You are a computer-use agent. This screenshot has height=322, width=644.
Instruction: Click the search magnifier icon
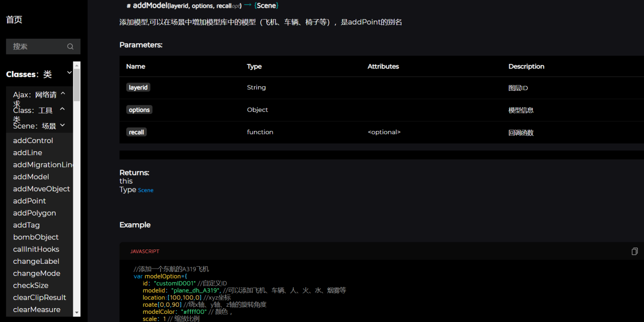click(70, 47)
